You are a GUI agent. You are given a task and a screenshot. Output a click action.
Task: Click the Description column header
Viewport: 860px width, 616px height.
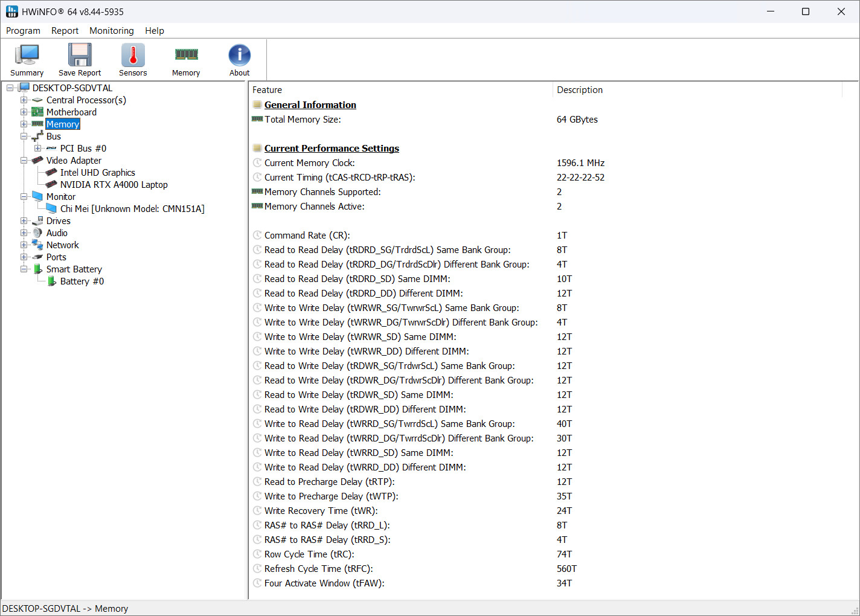click(x=698, y=90)
